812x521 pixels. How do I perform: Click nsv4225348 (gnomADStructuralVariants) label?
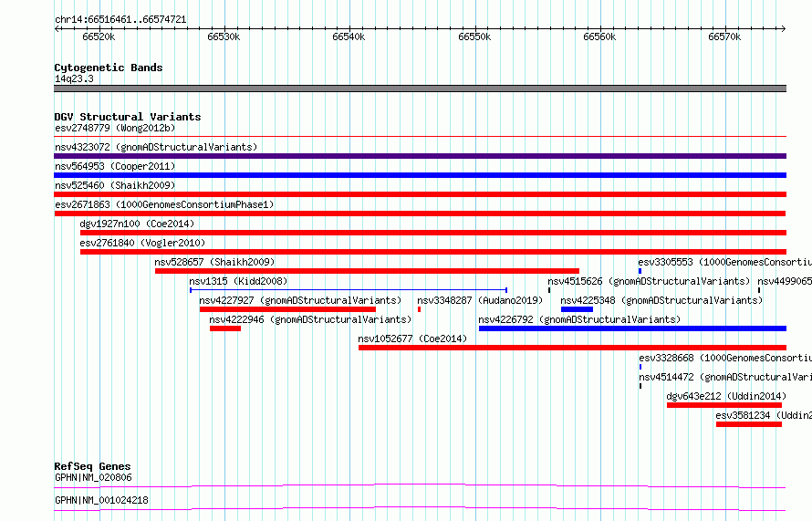pyautogui.click(x=661, y=300)
